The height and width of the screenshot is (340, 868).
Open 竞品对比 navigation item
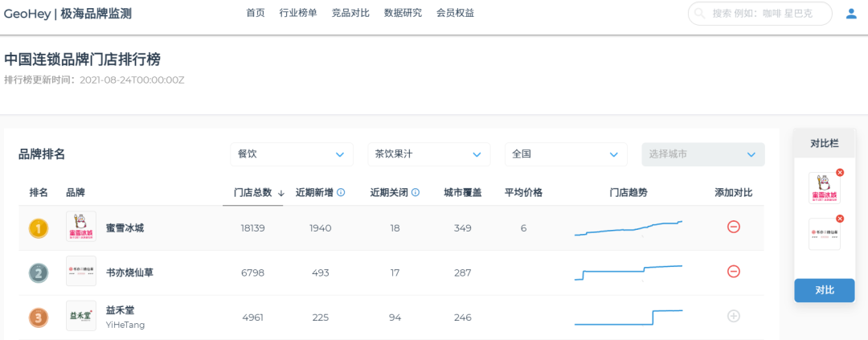click(350, 14)
